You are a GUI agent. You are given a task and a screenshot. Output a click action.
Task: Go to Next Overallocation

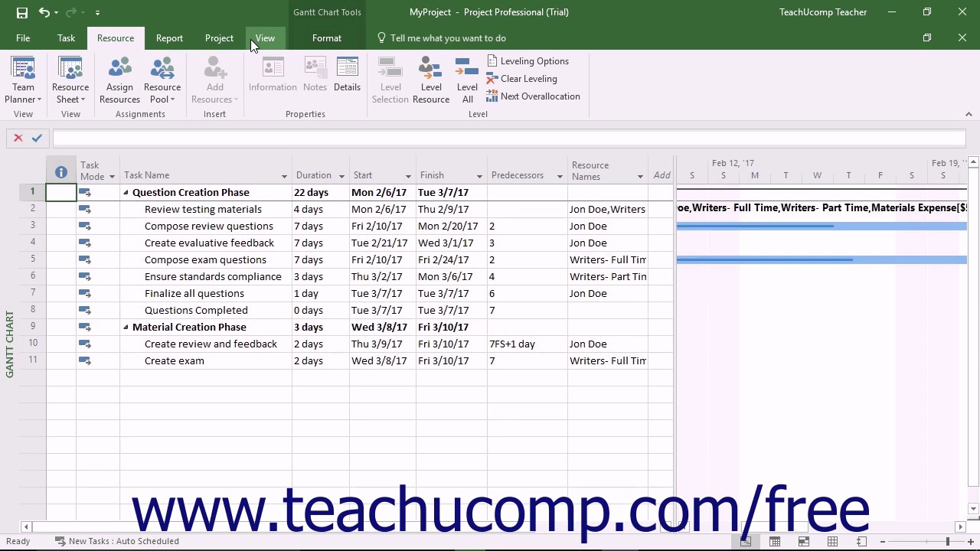[533, 96]
